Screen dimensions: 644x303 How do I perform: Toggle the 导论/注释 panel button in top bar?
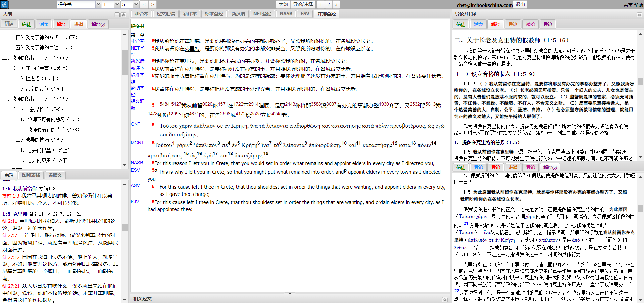point(303,4)
